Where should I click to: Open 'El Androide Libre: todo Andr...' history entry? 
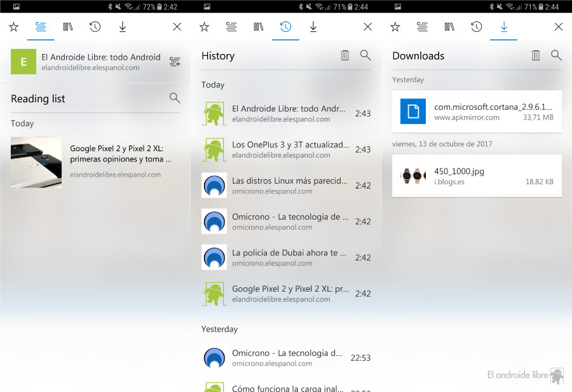[x=286, y=113]
